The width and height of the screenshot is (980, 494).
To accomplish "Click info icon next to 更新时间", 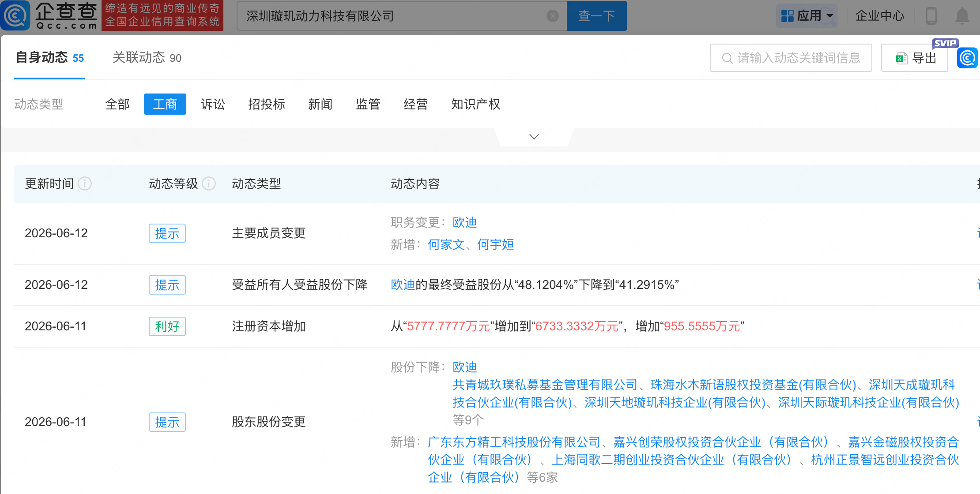I will coord(85,183).
